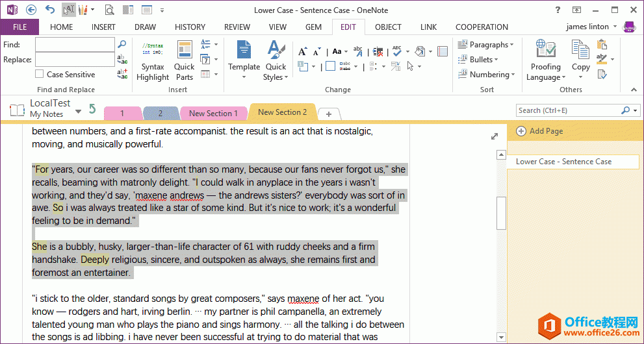644x344 pixels.
Task: Click the Back arrow in quick access toolbar
Action: (31, 10)
